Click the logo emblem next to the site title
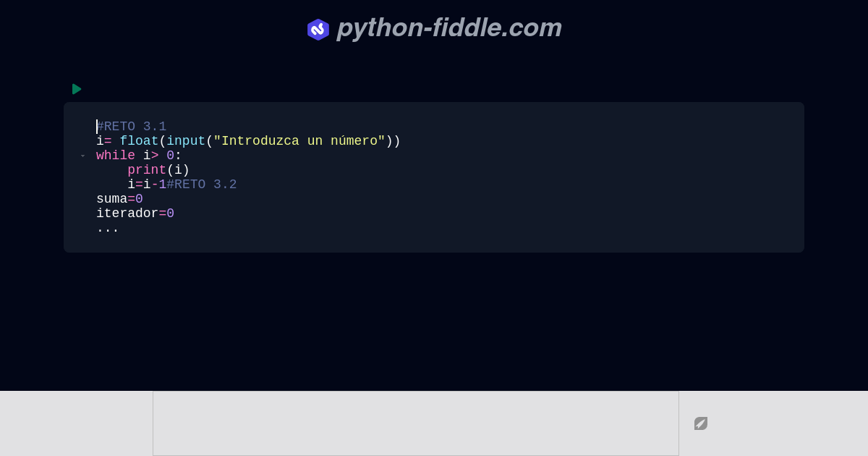This screenshot has height=456, width=868. click(x=318, y=30)
